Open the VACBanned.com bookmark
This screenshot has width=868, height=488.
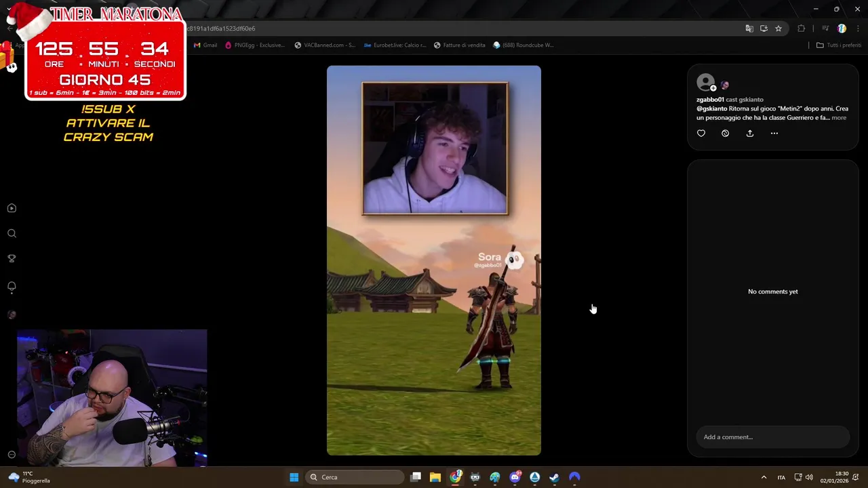(325, 45)
